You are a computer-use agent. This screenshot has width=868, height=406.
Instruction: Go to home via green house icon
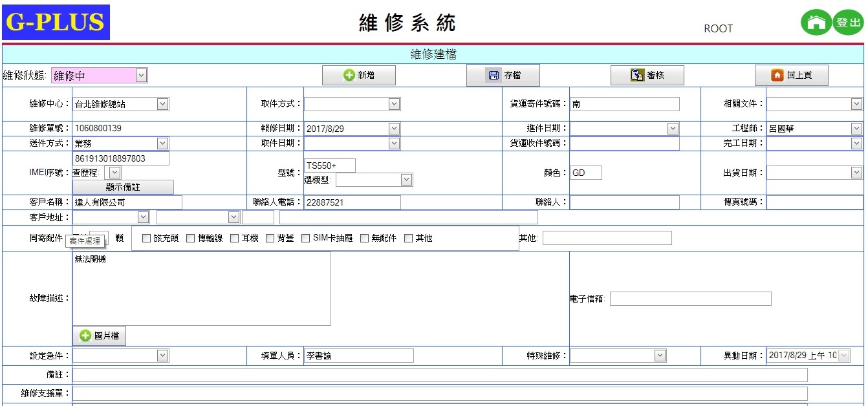pyautogui.click(x=816, y=23)
